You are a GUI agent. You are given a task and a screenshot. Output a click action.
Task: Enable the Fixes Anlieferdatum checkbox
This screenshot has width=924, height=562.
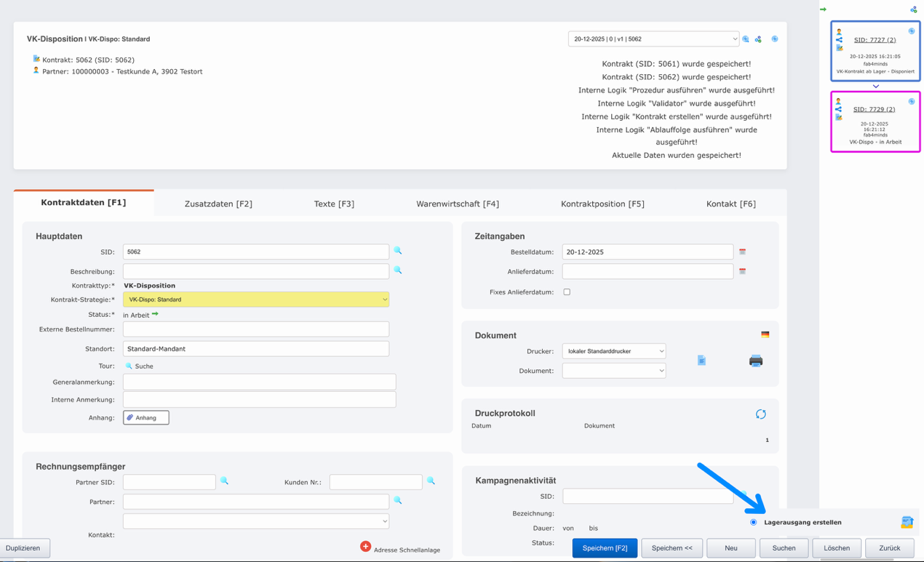pos(567,291)
